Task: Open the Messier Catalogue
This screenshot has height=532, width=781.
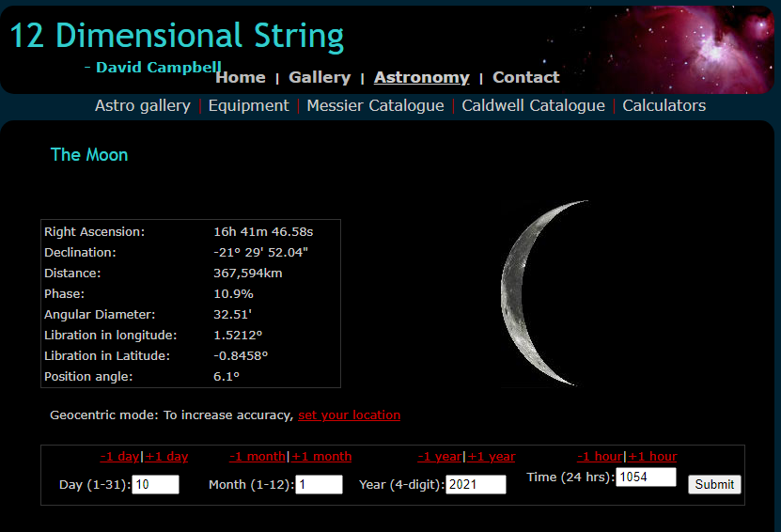Action: [x=375, y=105]
